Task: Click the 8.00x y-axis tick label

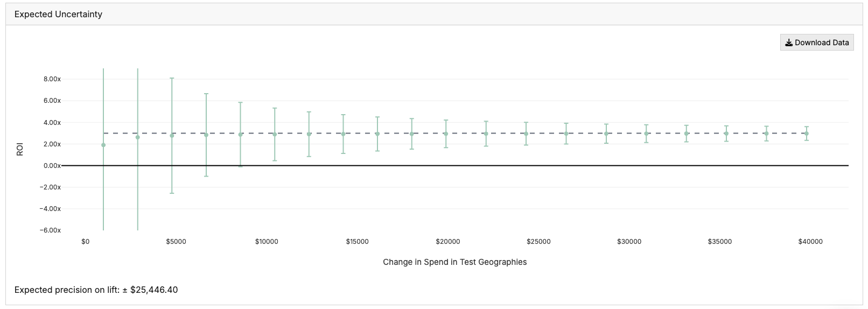Action: click(52, 79)
